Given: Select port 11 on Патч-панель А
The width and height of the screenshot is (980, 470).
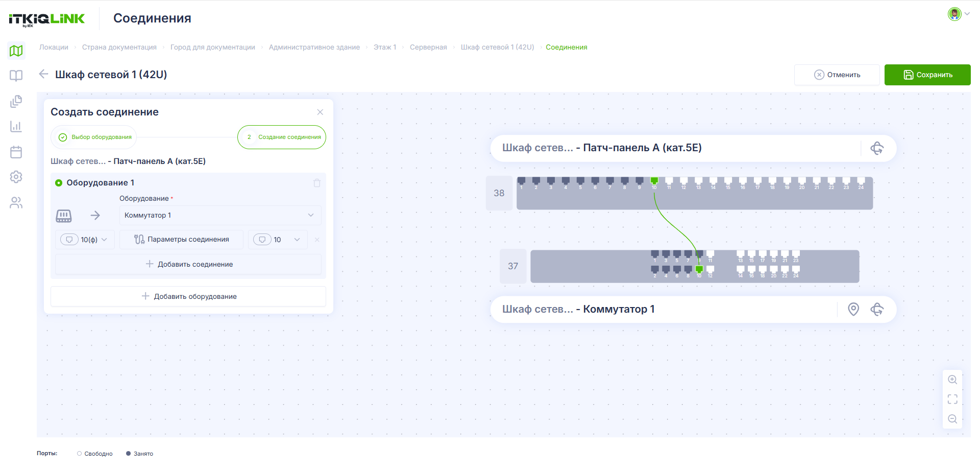Looking at the screenshot, I should coord(669,181).
